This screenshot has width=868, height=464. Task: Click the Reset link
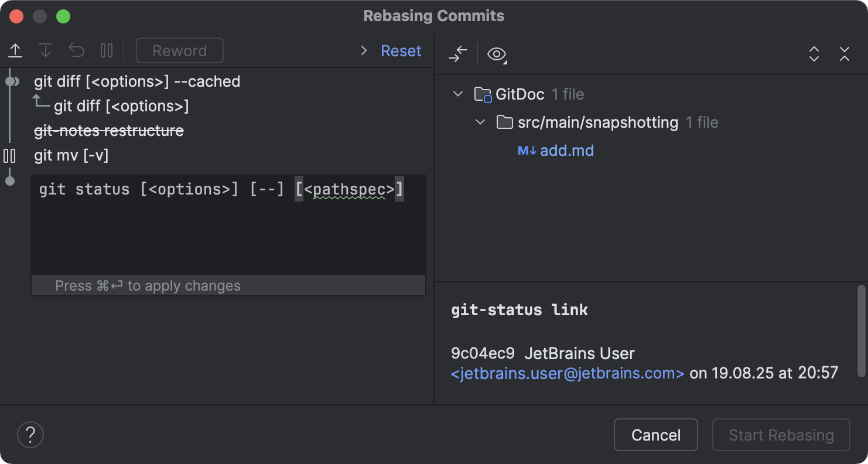(401, 50)
